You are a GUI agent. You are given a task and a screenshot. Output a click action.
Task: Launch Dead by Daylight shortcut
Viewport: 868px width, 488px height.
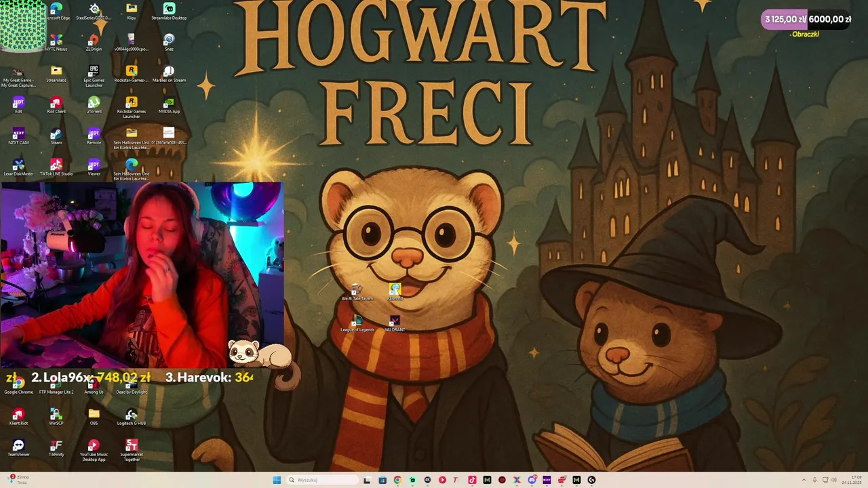(132, 386)
